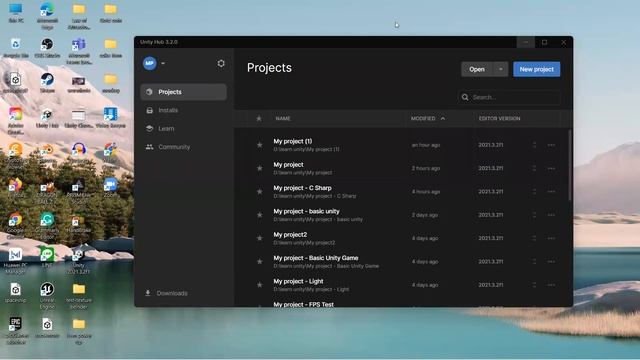Favorite My project - C Sharp

point(259,191)
